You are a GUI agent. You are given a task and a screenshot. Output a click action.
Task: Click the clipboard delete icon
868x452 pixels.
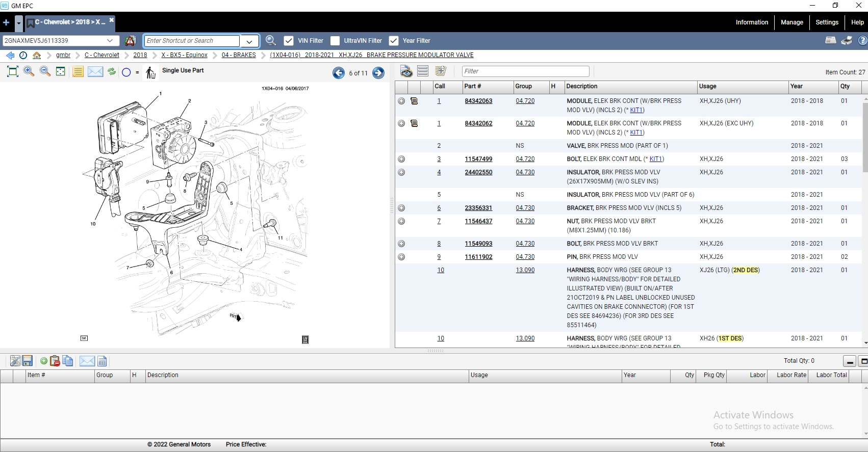pyautogui.click(x=55, y=361)
